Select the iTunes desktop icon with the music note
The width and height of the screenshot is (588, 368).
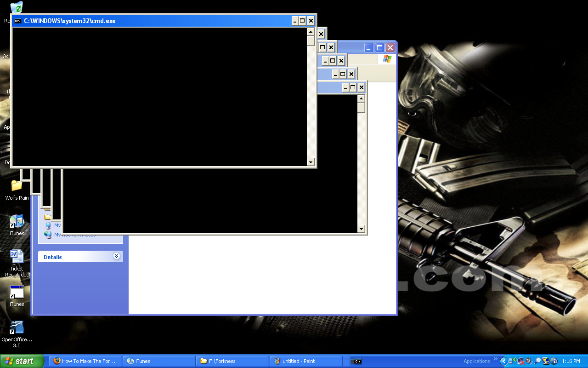pos(17,221)
